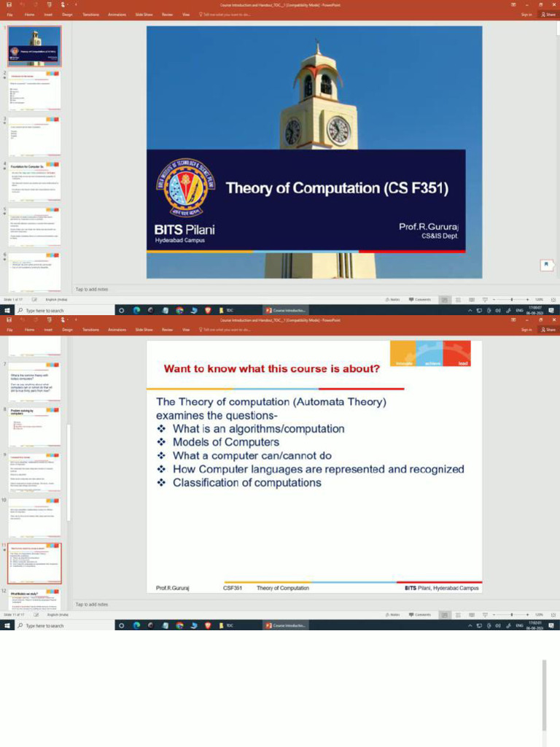This screenshot has height=747, width=560.
Task: Click Edge icon in taskbar below title-slide window
Action: tap(136, 310)
